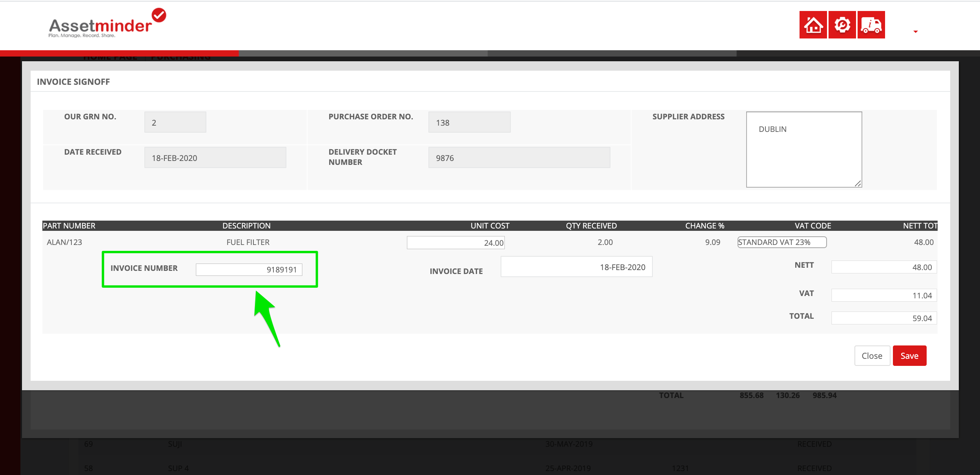This screenshot has height=475, width=980.
Task: Click the Invoice Date field
Action: [576, 267]
